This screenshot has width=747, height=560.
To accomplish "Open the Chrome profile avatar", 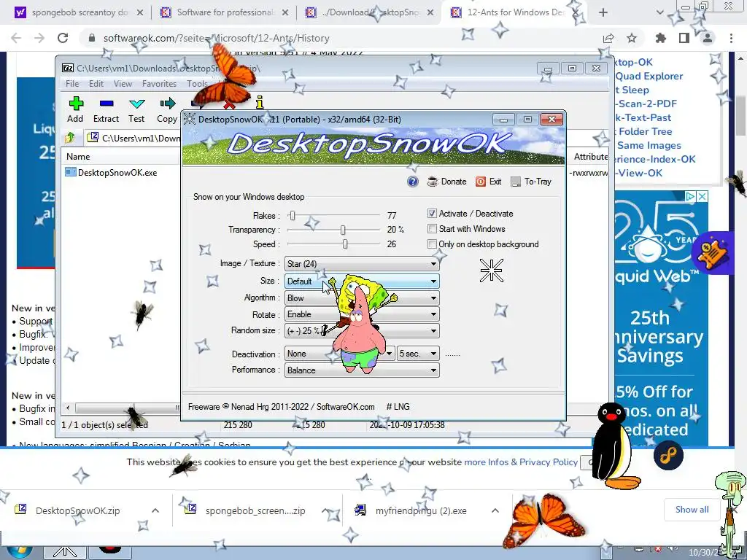I will point(708,38).
